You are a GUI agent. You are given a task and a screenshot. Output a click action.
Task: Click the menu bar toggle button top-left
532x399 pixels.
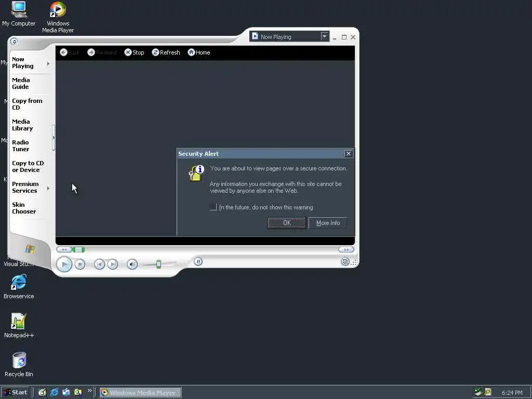click(x=14, y=42)
